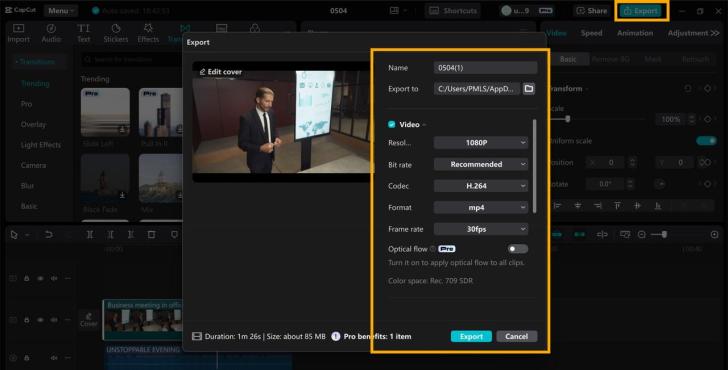This screenshot has width=728, height=370.
Task: Select the Overlay transitions category
Action: click(33, 124)
